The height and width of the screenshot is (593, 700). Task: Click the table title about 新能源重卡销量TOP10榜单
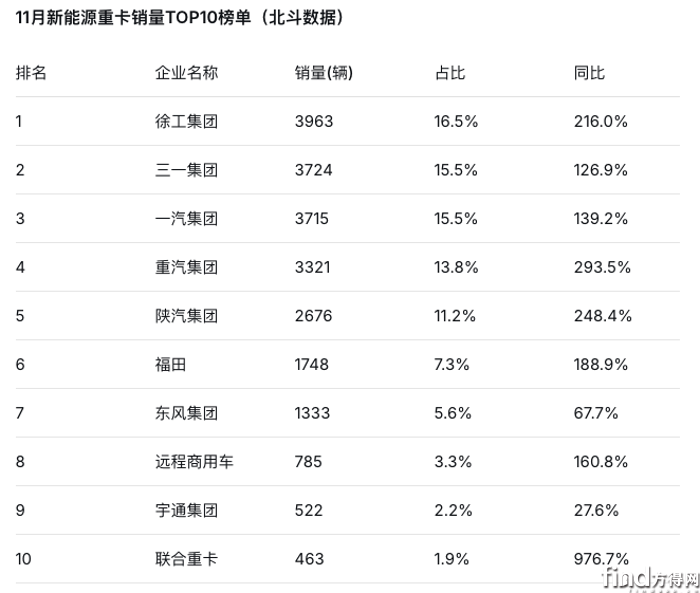click(x=180, y=19)
